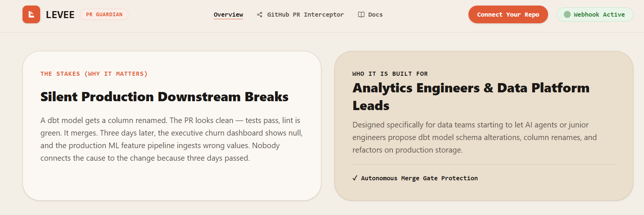Image resolution: width=644 pixels, height=215 pixels.
Task: Click the Designed specifically for data teams paragraph
Action: [x=475, y=137]
